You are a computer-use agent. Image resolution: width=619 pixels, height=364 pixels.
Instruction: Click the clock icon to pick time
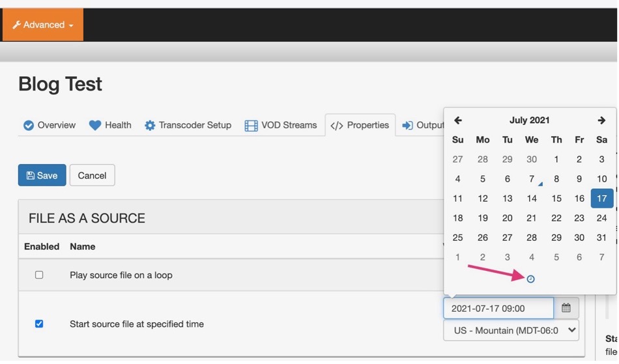click(530, 279)
